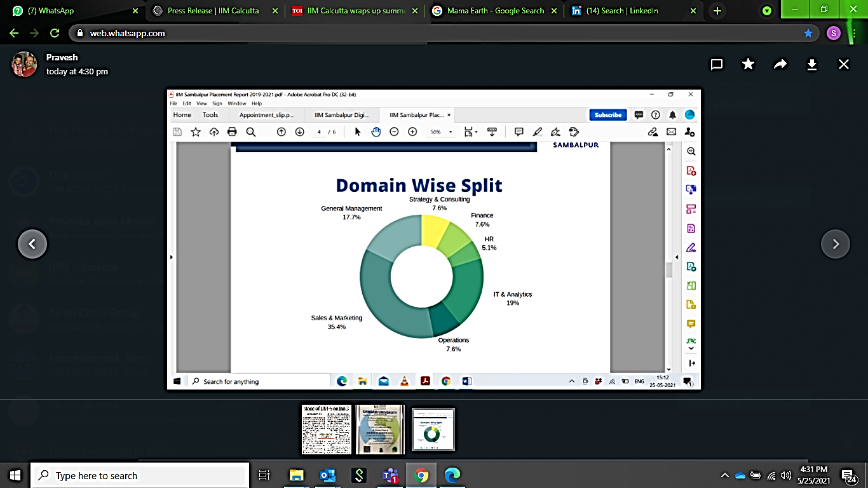Star this message in the viewer
Viewport: 868px width, 488px height.
(748, 64)
